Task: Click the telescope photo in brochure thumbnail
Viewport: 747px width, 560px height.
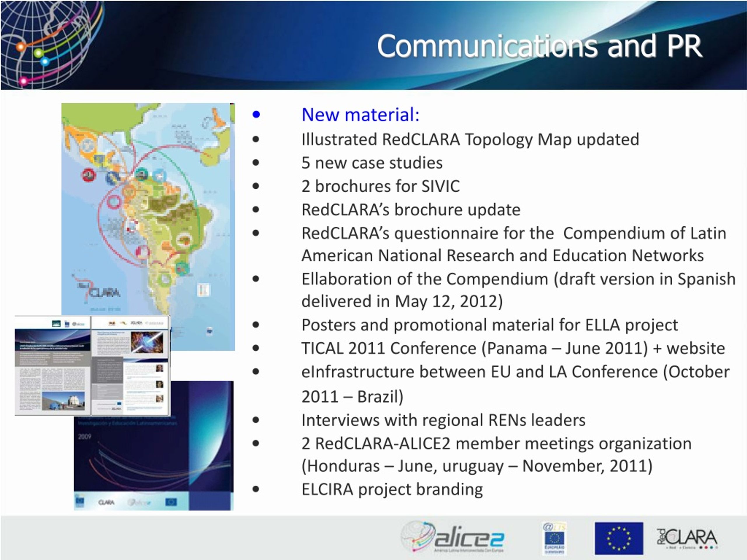Action: click(x=64, y=400)
